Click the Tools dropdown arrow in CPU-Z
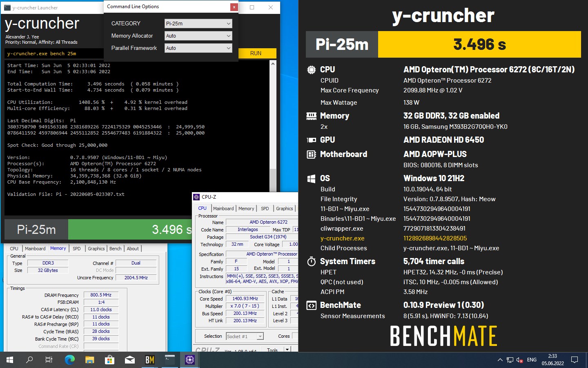The image size is (588, 368). [x=287, y=350]
